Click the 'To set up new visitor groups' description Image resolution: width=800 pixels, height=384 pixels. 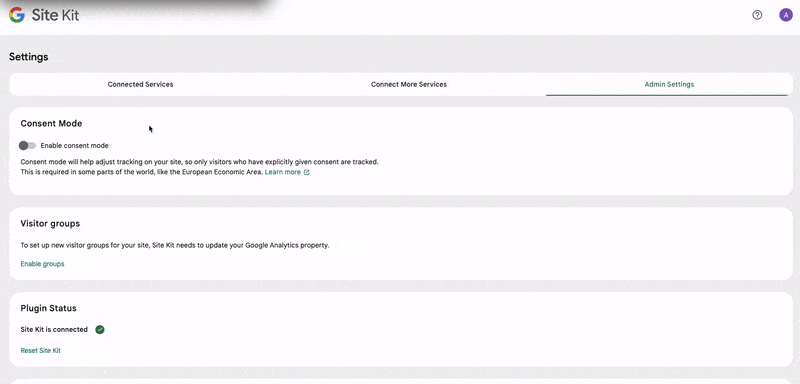coord(175,245)
